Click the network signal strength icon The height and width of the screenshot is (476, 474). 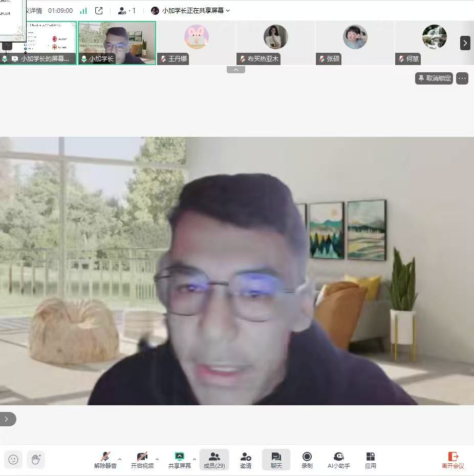[x=83, y=10]
